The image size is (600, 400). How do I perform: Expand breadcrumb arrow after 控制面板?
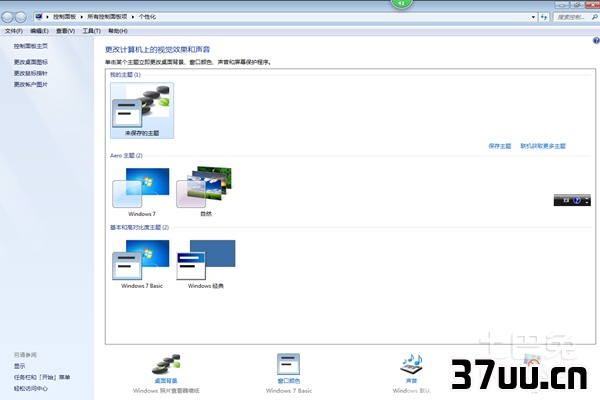pos(82,17)
